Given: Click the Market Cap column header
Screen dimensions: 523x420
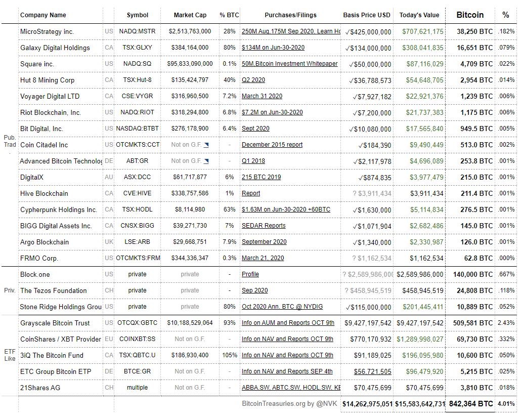Looking at the screenshot, I should point(190,15).
